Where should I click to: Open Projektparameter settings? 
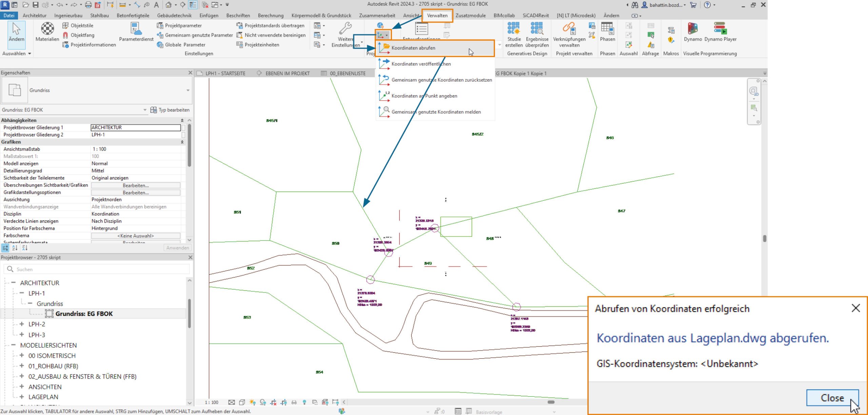(x=179, y=25)
